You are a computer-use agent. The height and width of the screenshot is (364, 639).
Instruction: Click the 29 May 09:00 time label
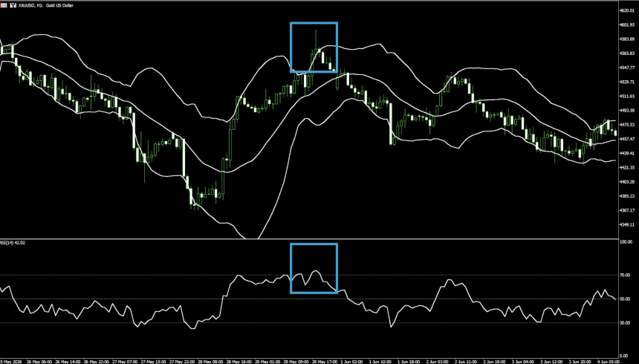296,362
